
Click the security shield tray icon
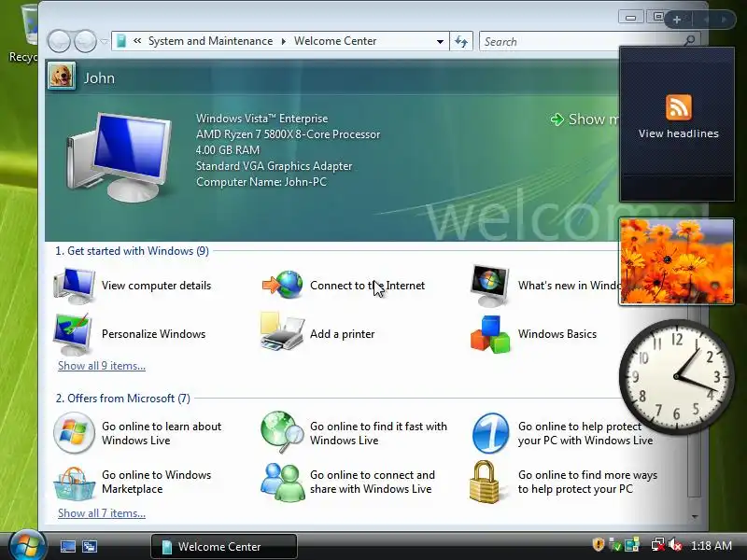click(x=598, y=545)
